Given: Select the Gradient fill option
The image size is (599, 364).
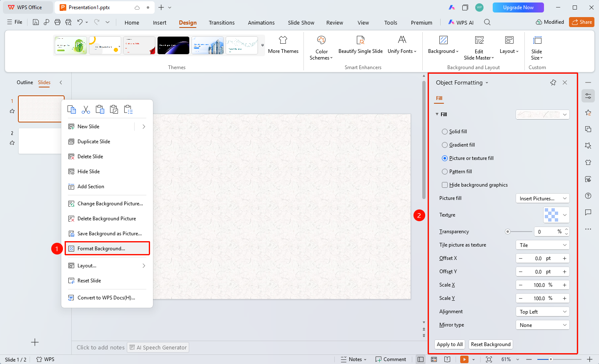Looking at the screenshot, I should click(x=458, y=145).
